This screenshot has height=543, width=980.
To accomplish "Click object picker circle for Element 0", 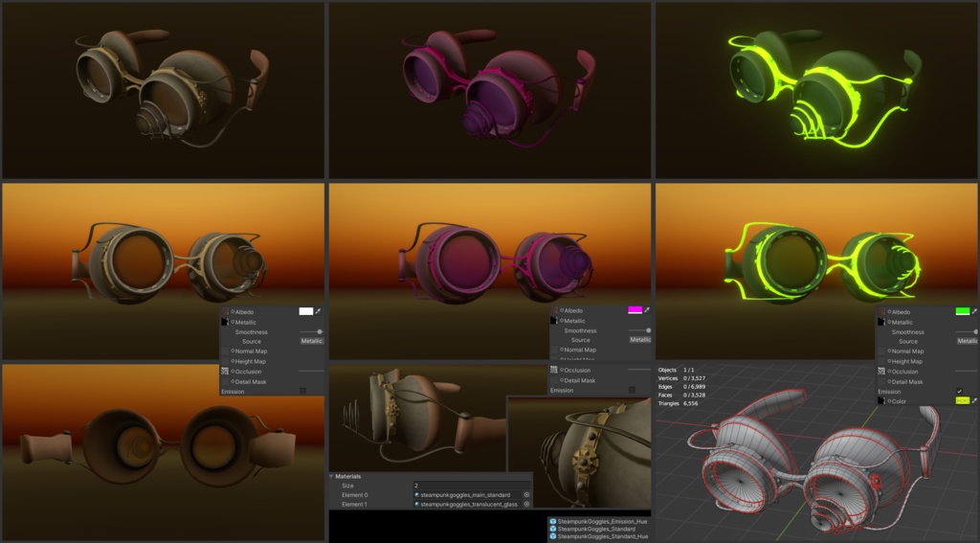I will [527, 495].
